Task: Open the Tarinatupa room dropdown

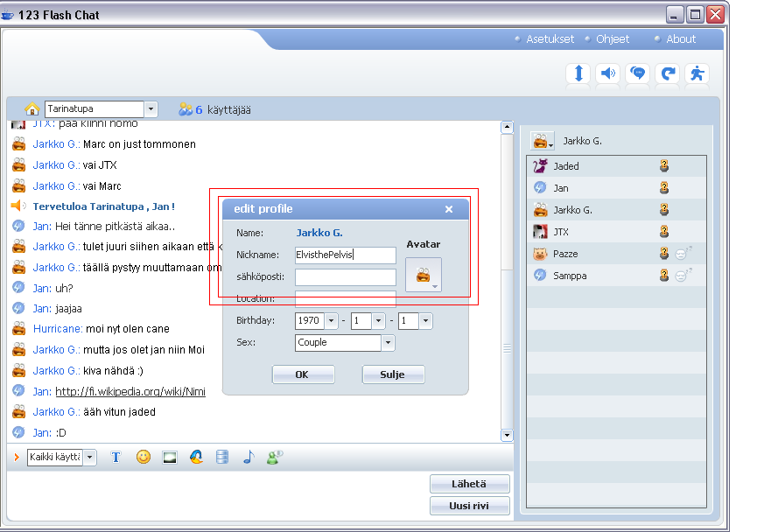Action: point(151,109)
